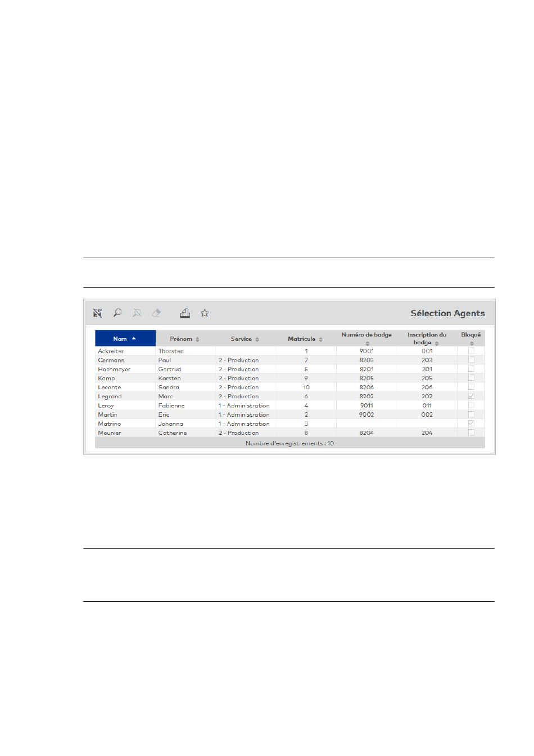This screenshot has width=534, height=756.
Task: Click badge number 8204
Action: tap(366, 433)
